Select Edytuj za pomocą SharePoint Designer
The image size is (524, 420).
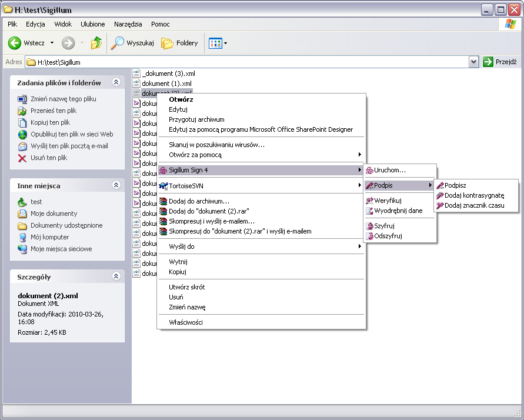tap(261, 129)
